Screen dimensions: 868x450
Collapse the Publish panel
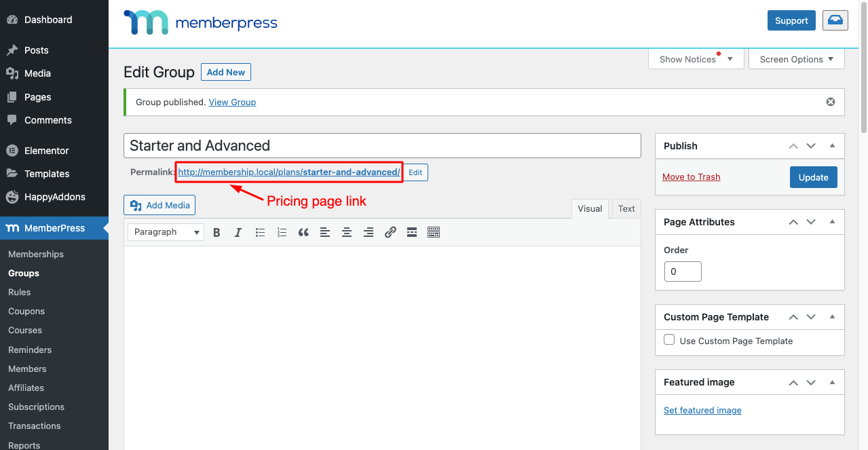(x=832, y=146)
